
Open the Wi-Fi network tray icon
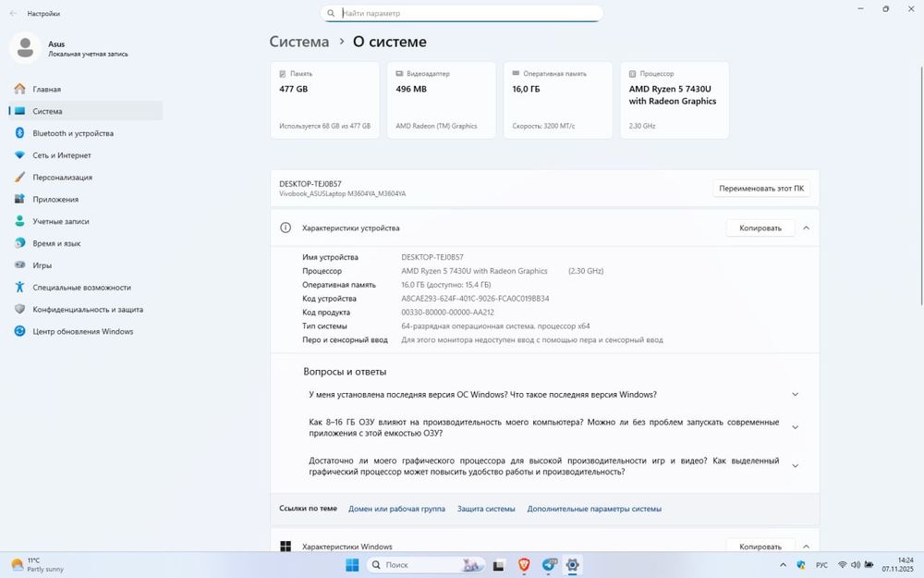[842, 565]
